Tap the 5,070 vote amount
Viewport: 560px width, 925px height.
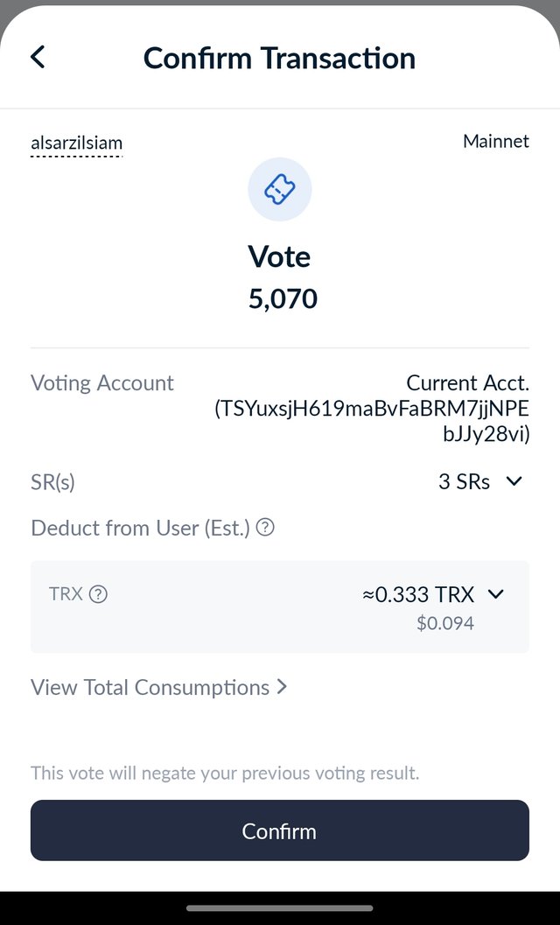point(283,299)
